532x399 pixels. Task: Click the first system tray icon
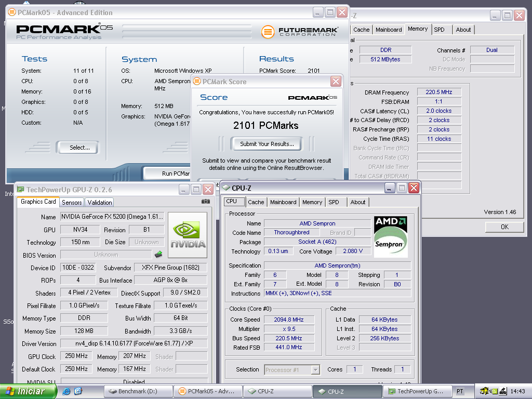coord(484,391)
